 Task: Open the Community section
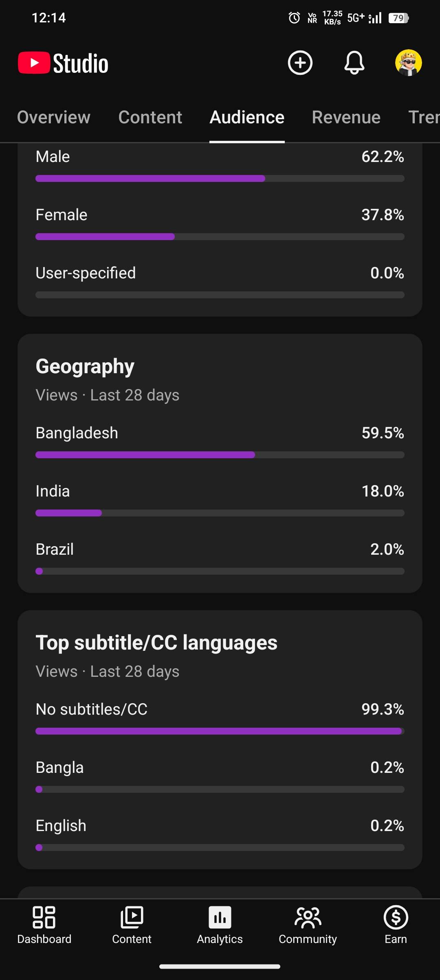pos(308,925)
